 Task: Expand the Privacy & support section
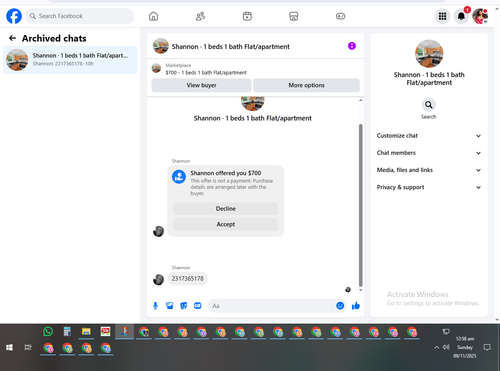(429, 187)
